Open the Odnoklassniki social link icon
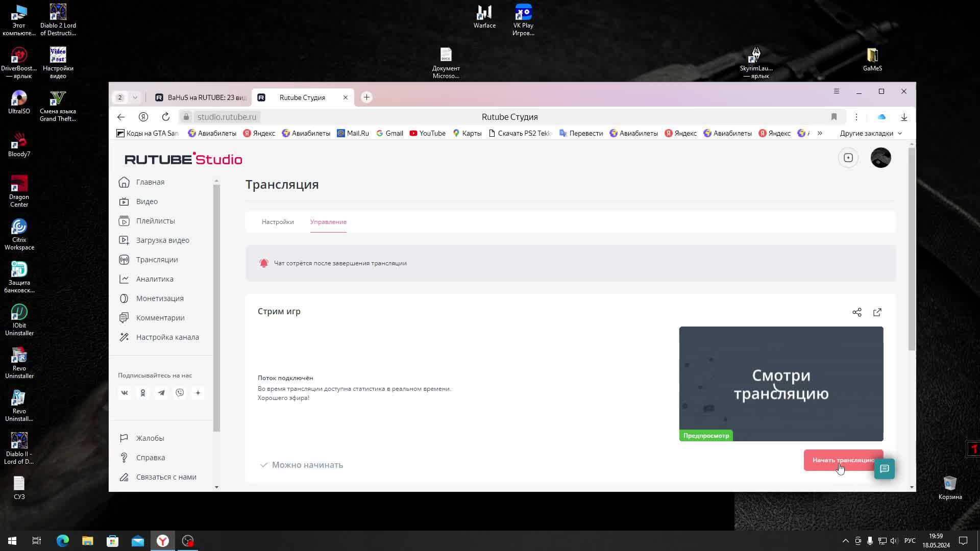The width and height of the screenshot is (980, 551). click(x=143, y=393)
